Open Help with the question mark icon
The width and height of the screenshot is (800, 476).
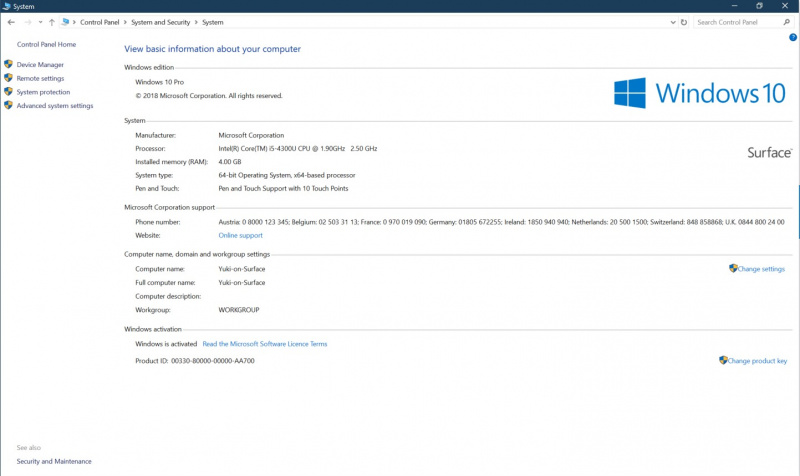pyautogui.click(x=793, y=37)
